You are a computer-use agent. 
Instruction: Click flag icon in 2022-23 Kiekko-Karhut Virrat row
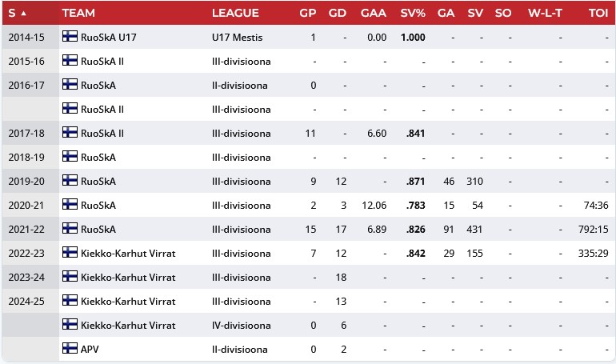click(x=70, y=253)
